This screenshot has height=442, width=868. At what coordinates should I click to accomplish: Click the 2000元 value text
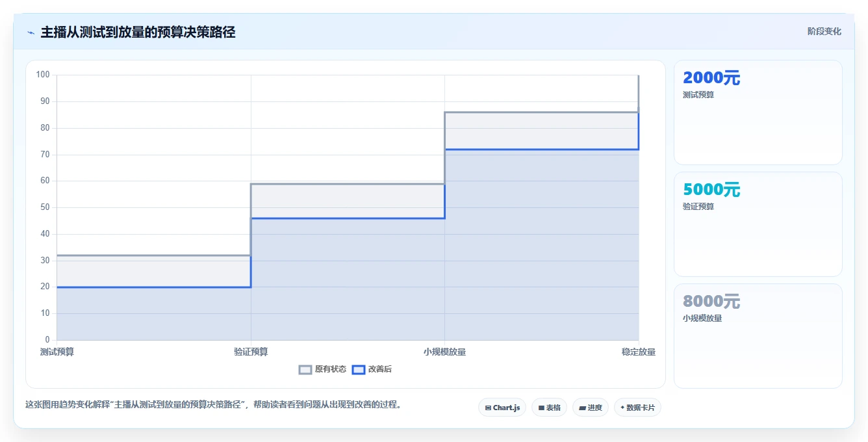711,78
